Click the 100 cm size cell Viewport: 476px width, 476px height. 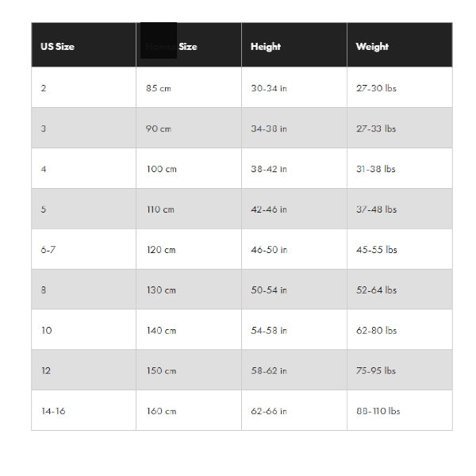pyautogui.click(x=189, y=168)
